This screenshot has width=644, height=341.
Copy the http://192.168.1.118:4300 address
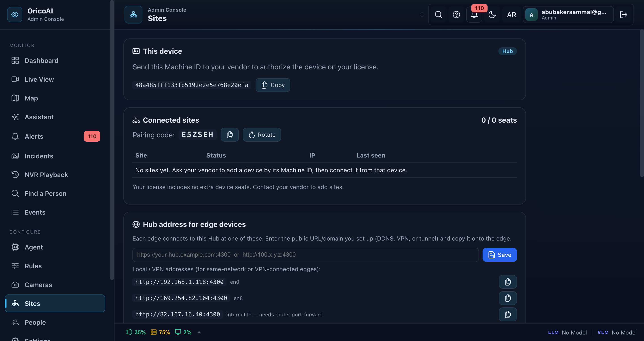click(508, 282)
